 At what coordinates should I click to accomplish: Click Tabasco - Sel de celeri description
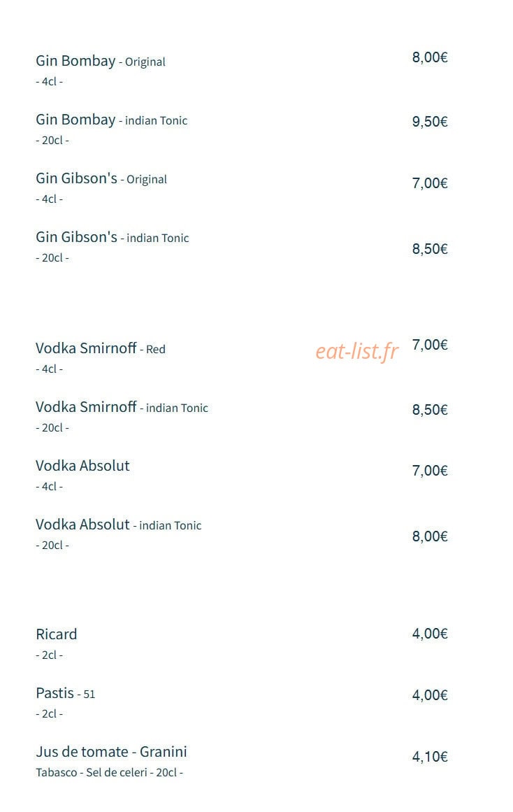click(109, 773)
